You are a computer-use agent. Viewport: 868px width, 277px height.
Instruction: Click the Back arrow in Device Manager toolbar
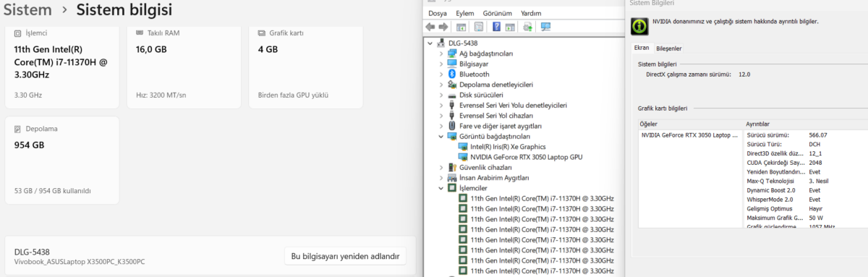pyautogui.click(x=431, y=27)
